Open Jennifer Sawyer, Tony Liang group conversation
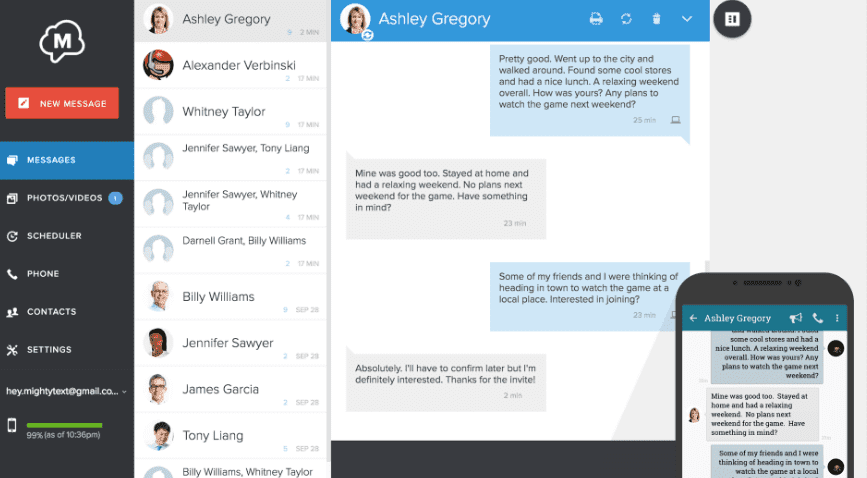Image resolution: width=867 pixels, height=478 pixels. [x=231, y=157]
